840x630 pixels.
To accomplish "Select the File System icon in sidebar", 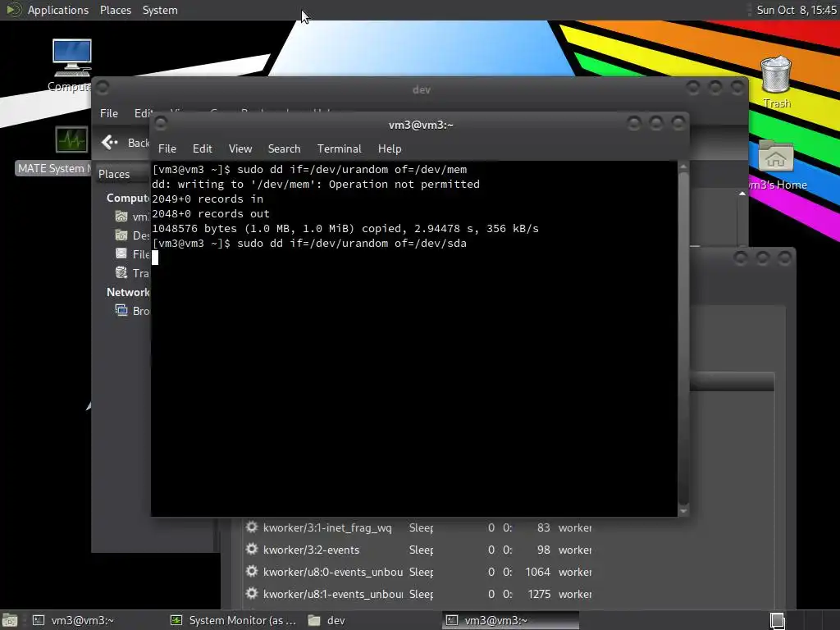I will pos(121,254).
